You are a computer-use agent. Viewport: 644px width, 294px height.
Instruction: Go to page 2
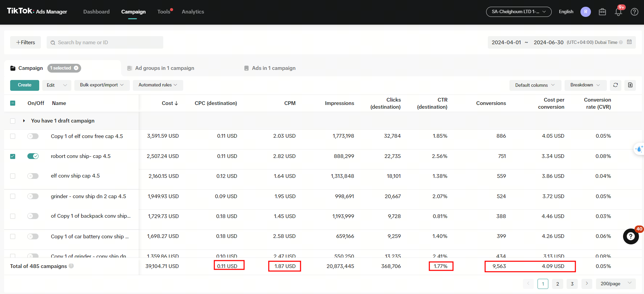pyautogui.click(x=558, y=284)
